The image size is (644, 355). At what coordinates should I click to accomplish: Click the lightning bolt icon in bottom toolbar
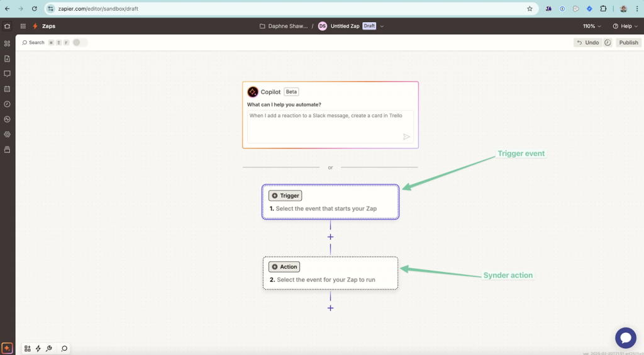point(38,349)
